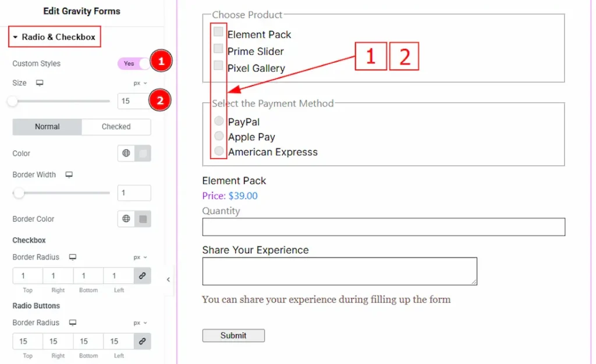Open the px unit dropdown beside Size
The width and height of the screenshot is (596, 364).
[139, 83]
